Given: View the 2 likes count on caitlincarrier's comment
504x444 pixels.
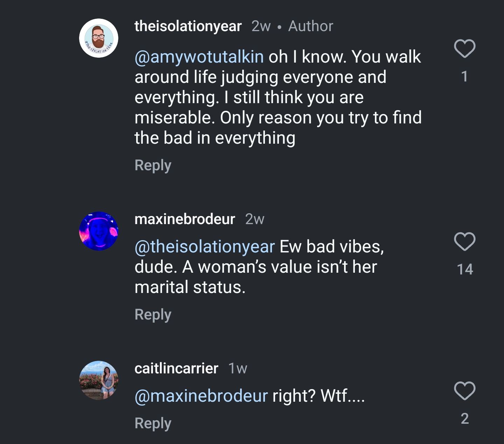Looking at the screenshot, I should coord(465,418).
